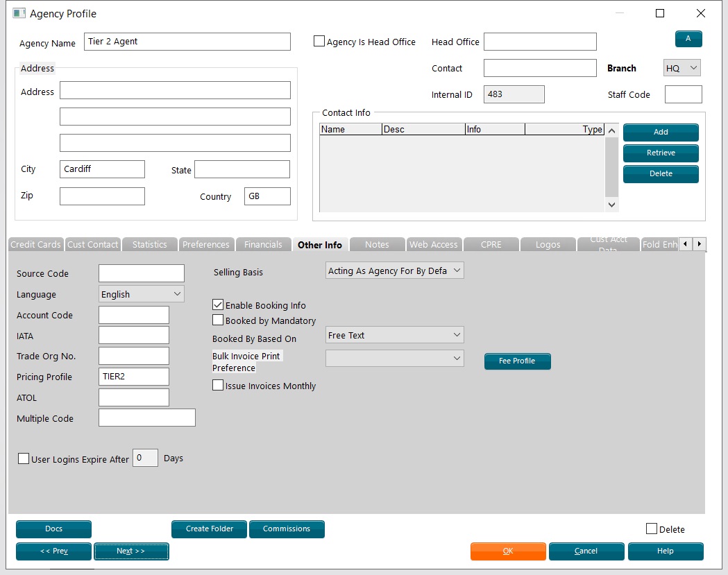
Task: Open the Financials tab
Action: pos(263,245)
